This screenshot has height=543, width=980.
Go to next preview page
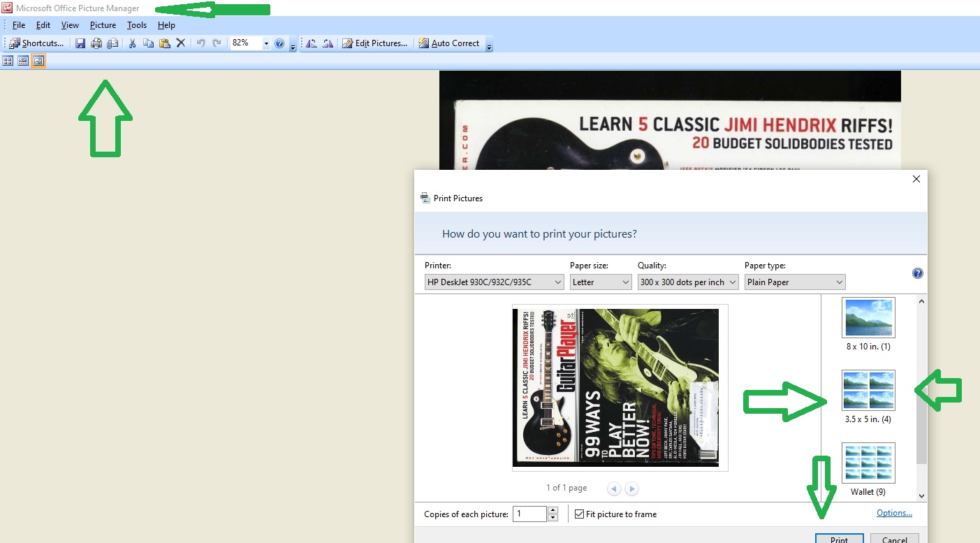coord(631,489)
